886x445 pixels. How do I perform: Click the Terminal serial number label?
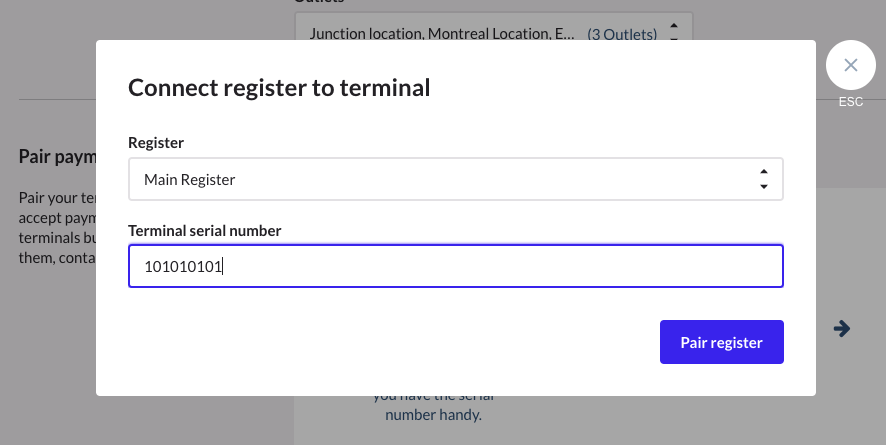point(205,231)
